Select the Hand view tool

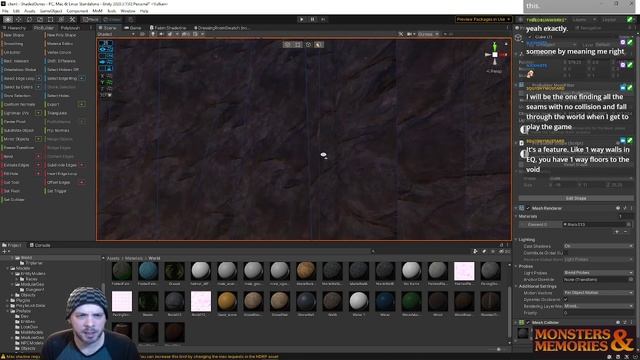[8, 19]
